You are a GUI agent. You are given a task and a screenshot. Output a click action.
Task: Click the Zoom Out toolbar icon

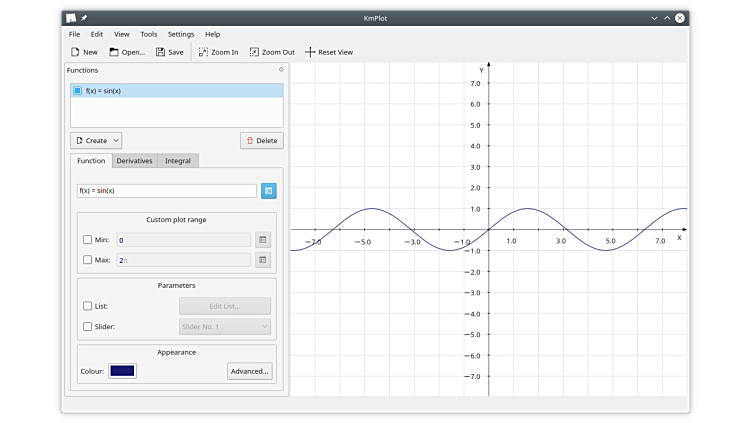(x=254, y=52)
